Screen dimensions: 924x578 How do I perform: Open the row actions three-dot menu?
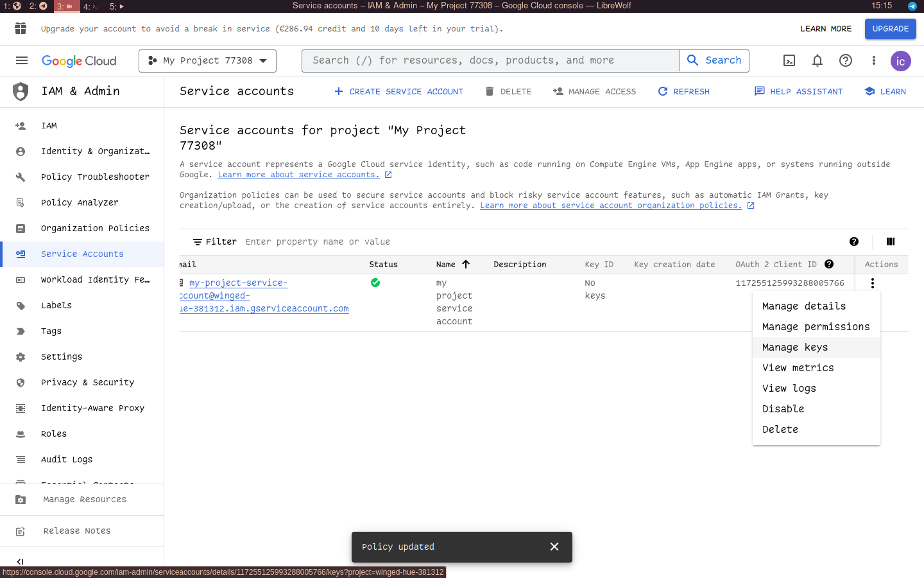click(872, 283)
